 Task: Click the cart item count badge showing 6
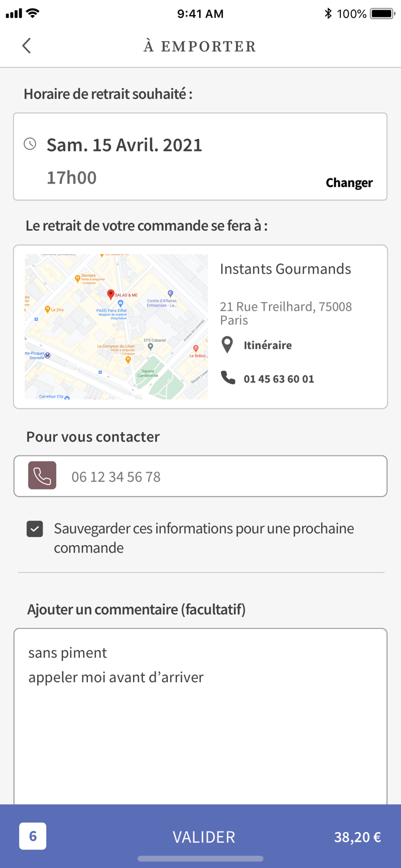(32, 836)
